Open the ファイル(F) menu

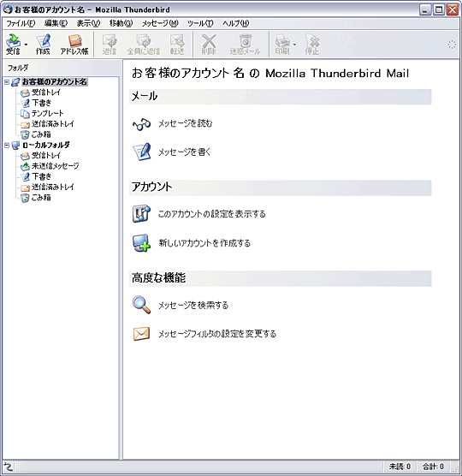pyautogui.click(x=21, y=23)
